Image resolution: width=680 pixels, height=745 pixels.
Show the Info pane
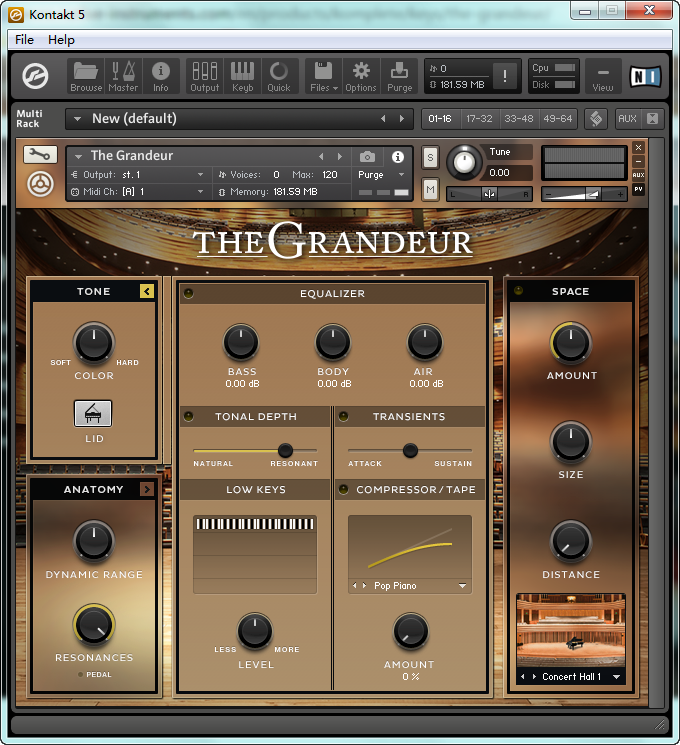[x=161, y=76]
